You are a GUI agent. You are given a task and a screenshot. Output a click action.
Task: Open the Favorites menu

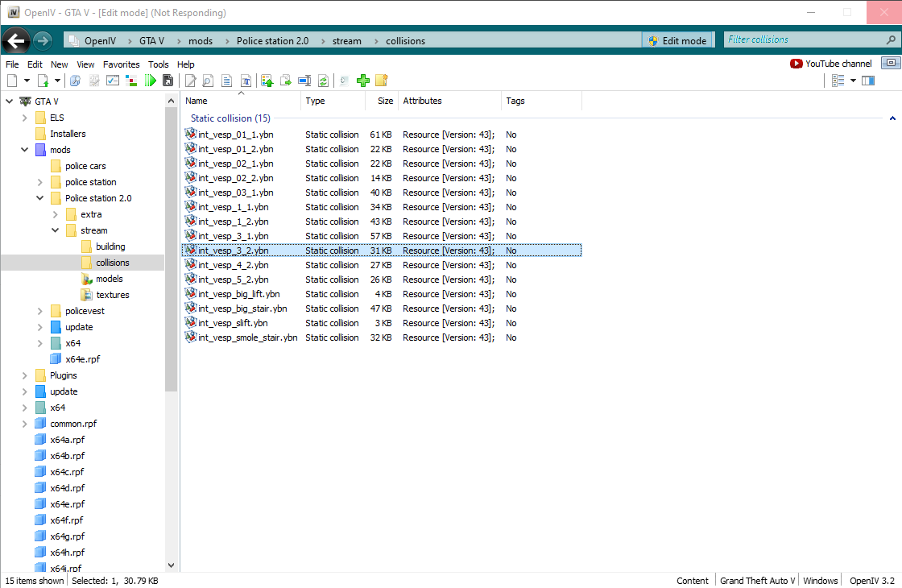tap(121, 64)
